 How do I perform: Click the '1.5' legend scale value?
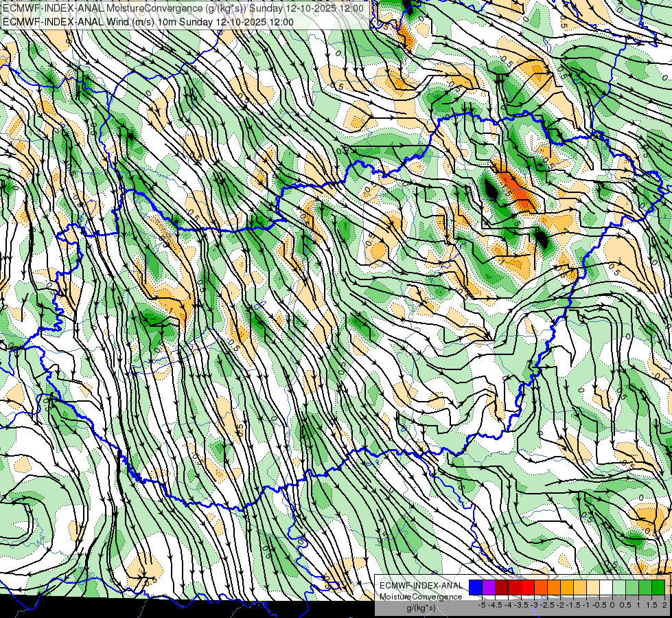click(651, 605)
